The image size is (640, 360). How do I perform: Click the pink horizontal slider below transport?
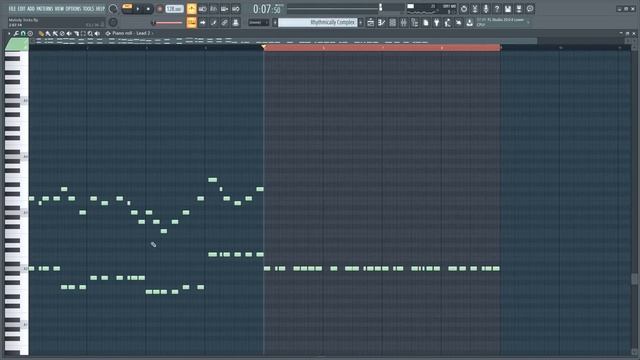[x=167, y=23]
